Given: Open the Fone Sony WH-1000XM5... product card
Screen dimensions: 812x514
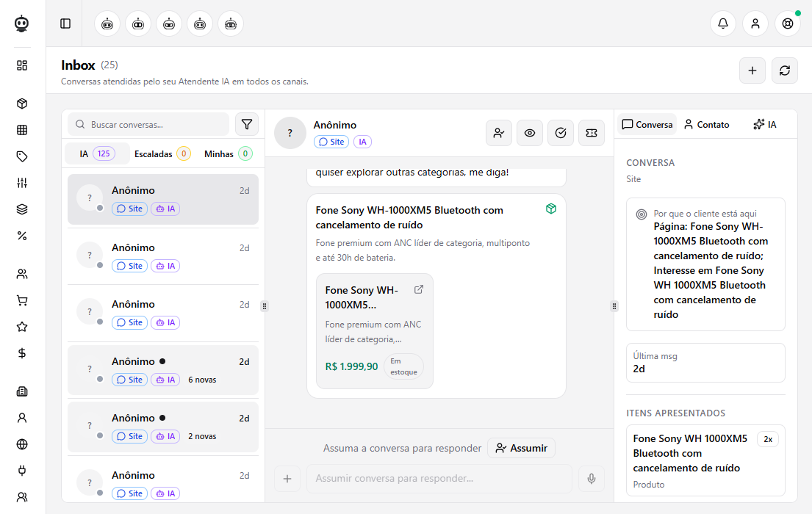Looking at the screenshot, I should click(x=375, y=331).
